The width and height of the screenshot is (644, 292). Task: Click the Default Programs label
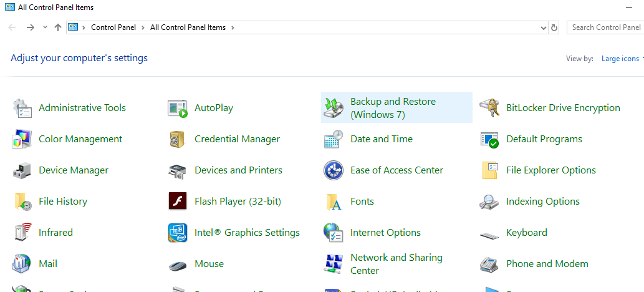click(x=544, y=139)
